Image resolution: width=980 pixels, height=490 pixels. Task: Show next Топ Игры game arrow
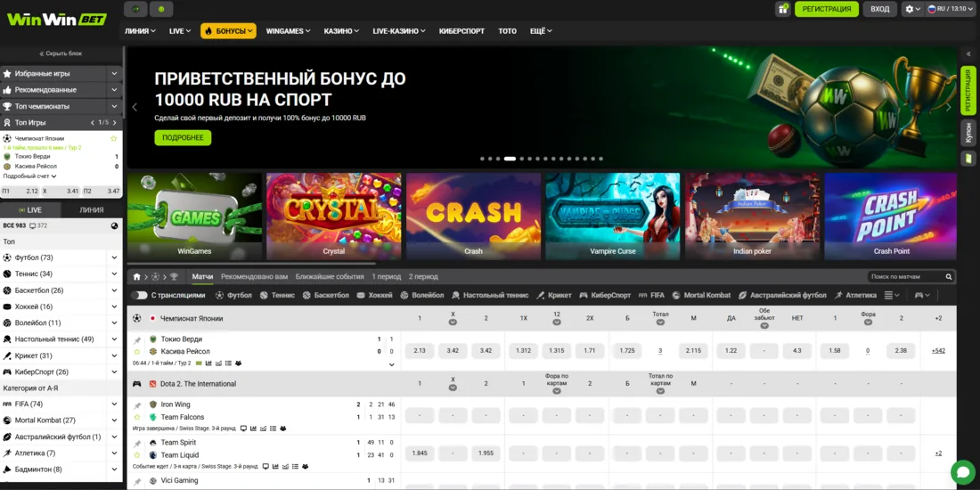pyautogui.click(x=114, y=123)
